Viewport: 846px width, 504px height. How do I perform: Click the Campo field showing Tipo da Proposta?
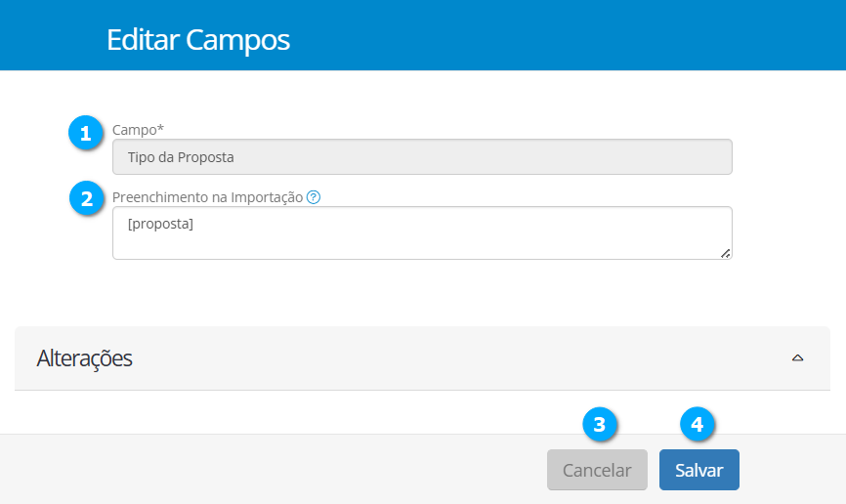[x=422, y=157]
